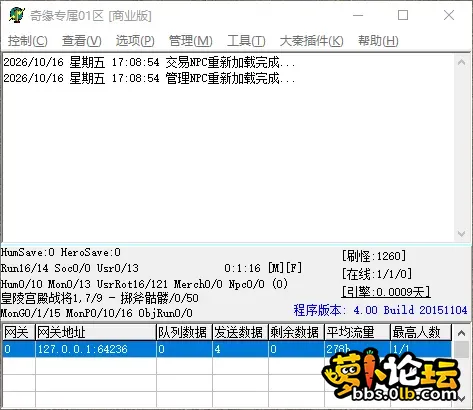Click the 网关 column header

[18, 332]
